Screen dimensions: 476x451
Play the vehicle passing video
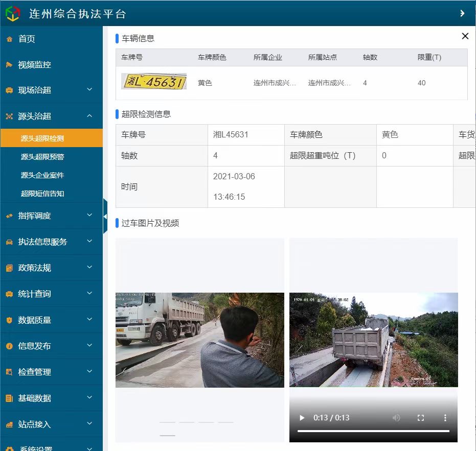tap(302, 418)
